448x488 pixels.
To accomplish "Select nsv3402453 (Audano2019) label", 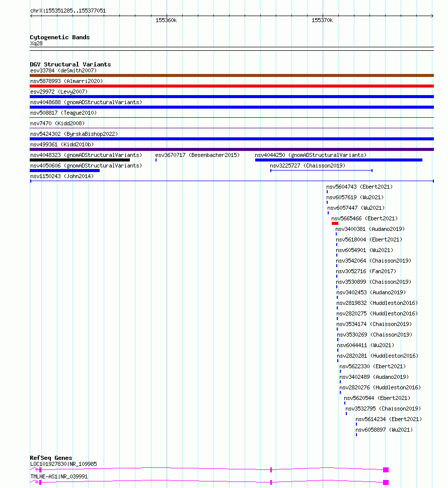I will pyautogui.click(x=371, y=293).
